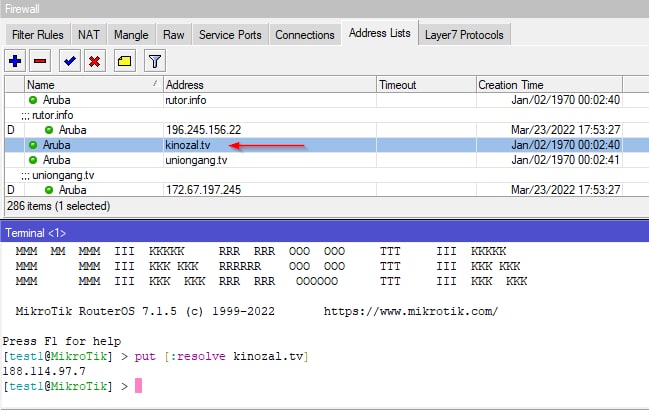Viewport: 649px width, 410px height.
Task: Click the resolved IP 188.114.97.7 in terminal
Action: click(44, 371)
